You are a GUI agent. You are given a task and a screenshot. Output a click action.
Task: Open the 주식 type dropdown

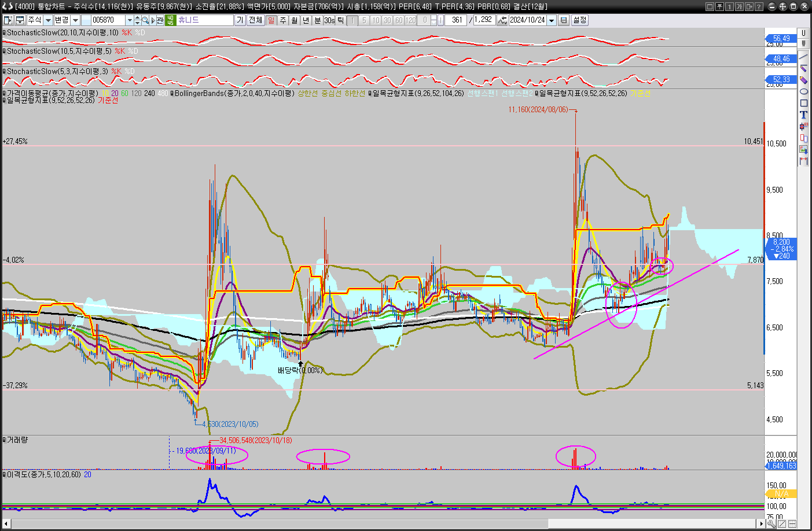48,20
